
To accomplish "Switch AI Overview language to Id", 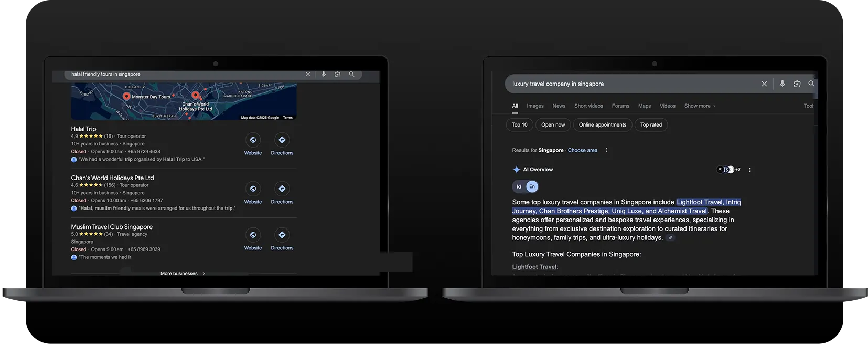I will (x=519, y=186).
